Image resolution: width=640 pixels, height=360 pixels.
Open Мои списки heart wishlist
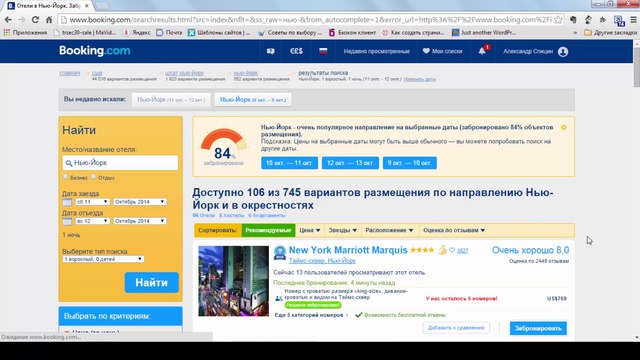[442, 51]
